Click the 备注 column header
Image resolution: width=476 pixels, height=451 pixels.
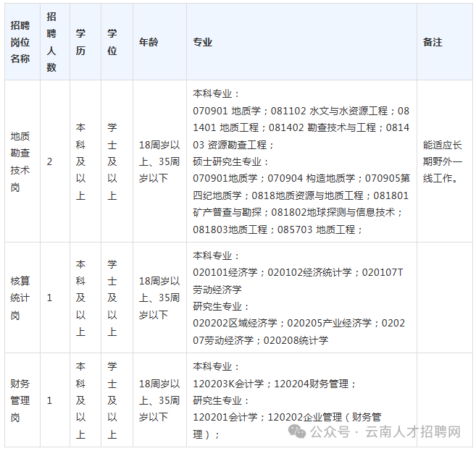[x=445, y=42]
